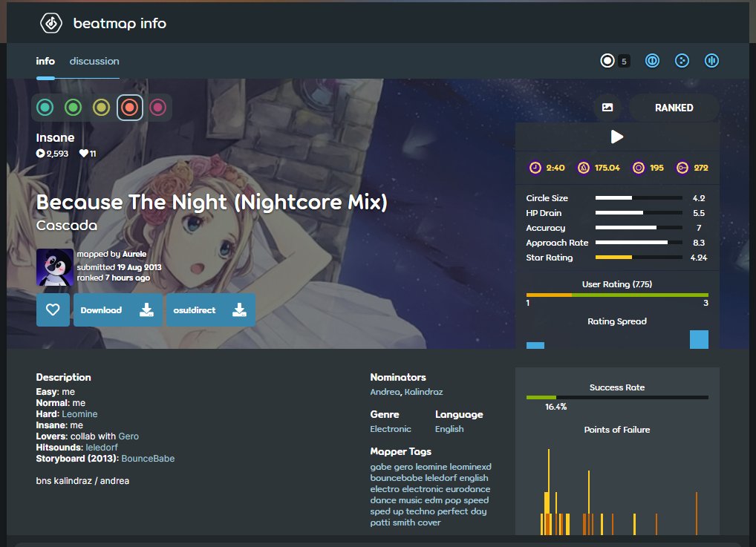The height and width of the screenshot is (547, 756).
Task: Choose the Easy difficulty circle
Action: pos(45,107)
